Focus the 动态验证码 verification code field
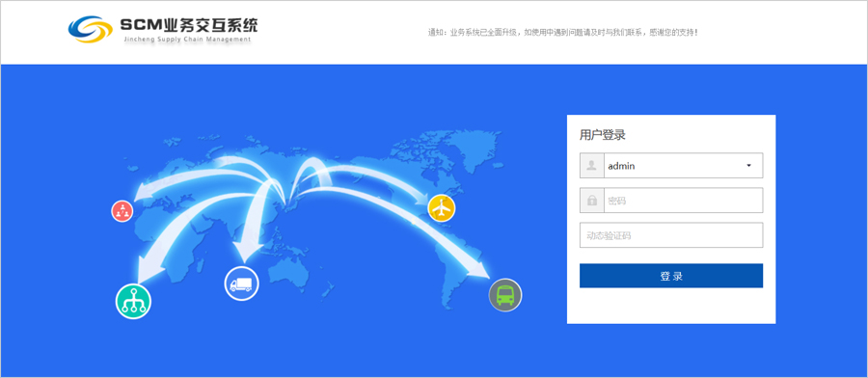The image size is (868, 378). 671,235
